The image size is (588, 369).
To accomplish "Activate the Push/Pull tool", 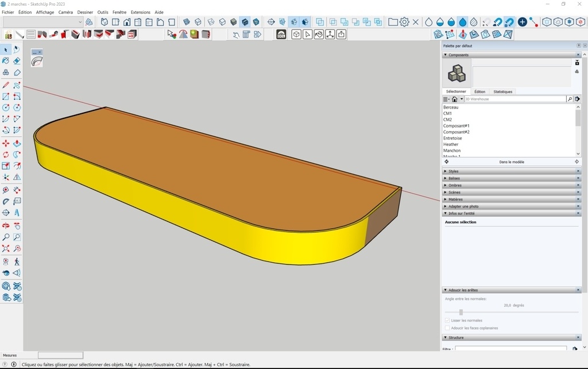I will pyautogui.click(x=17, y=143).
